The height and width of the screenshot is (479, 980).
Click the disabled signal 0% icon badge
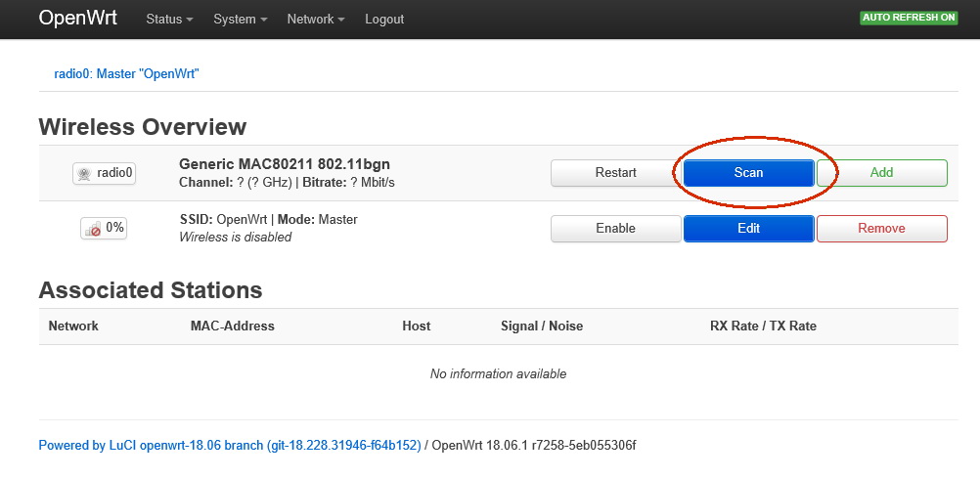104,229
